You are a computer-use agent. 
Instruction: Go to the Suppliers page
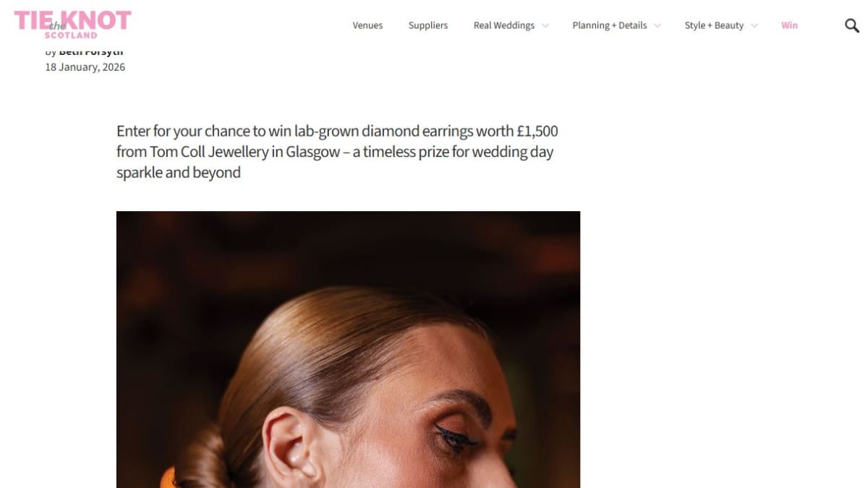tap(428, 25)
